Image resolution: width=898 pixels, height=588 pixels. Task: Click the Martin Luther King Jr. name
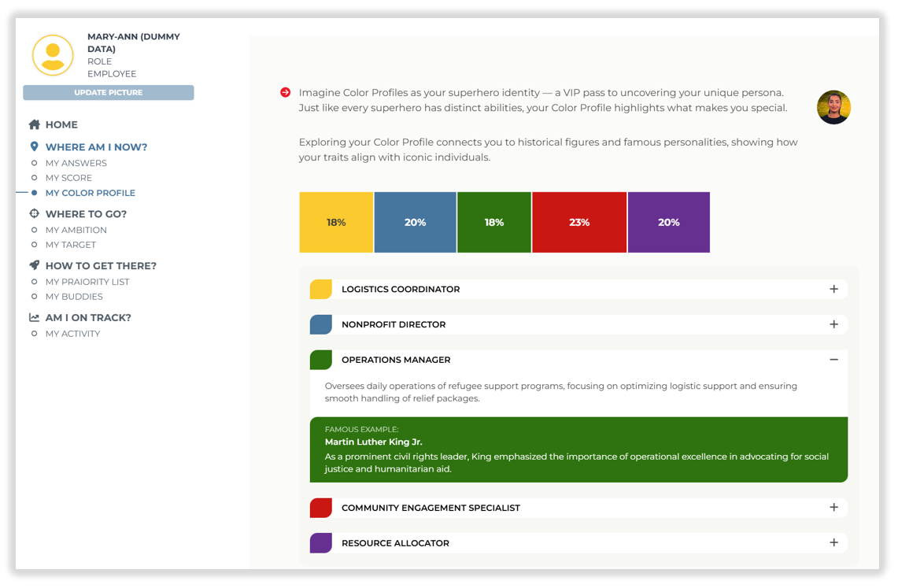click(373, 442)
